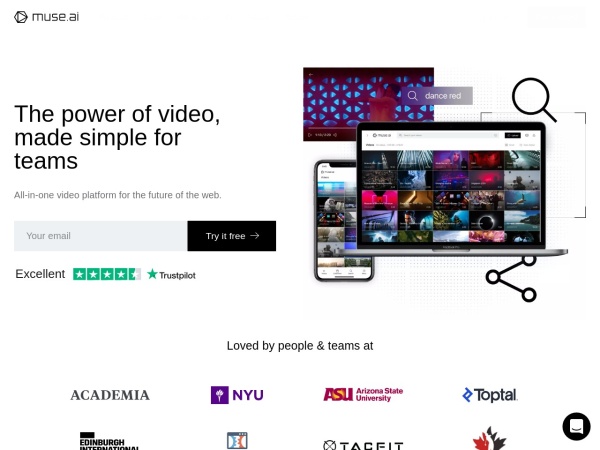Click the phone mockup screen
This screenshot has height=450, width=600.
344,220
